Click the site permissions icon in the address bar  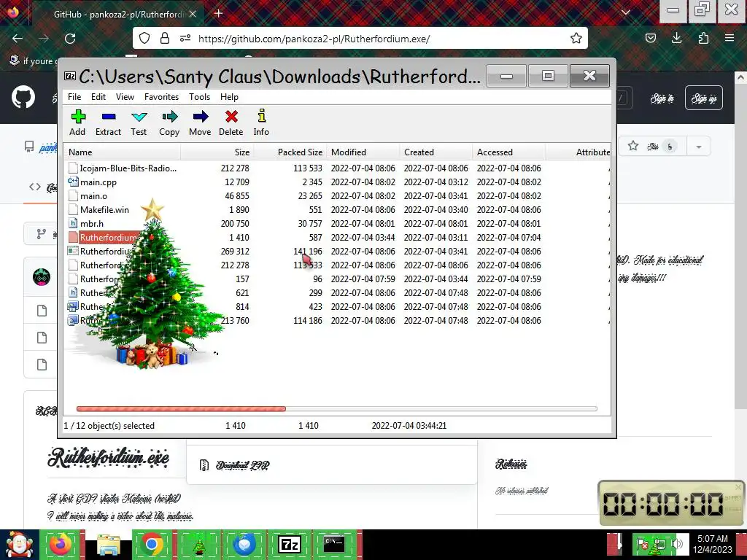(x=185, y=39)
